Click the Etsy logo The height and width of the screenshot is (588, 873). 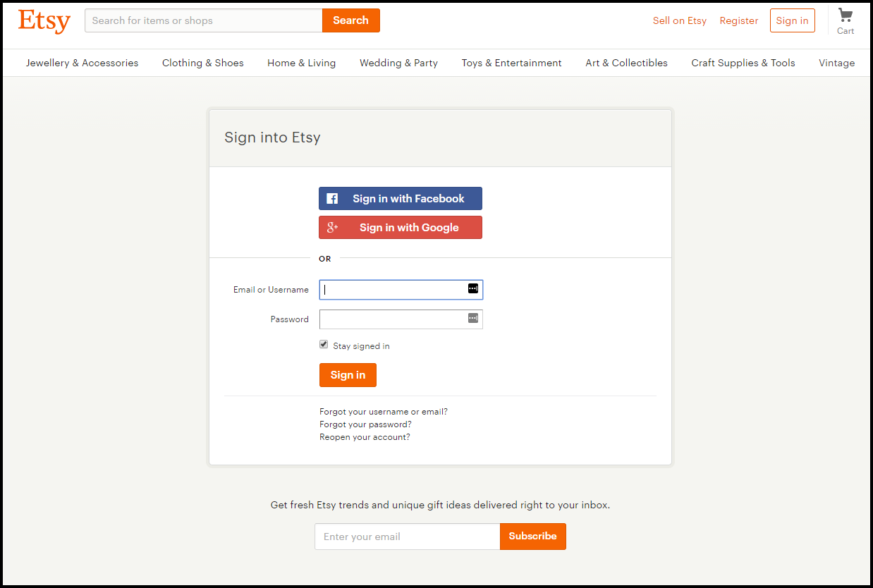pyautogui.click(x=44, y=21)
